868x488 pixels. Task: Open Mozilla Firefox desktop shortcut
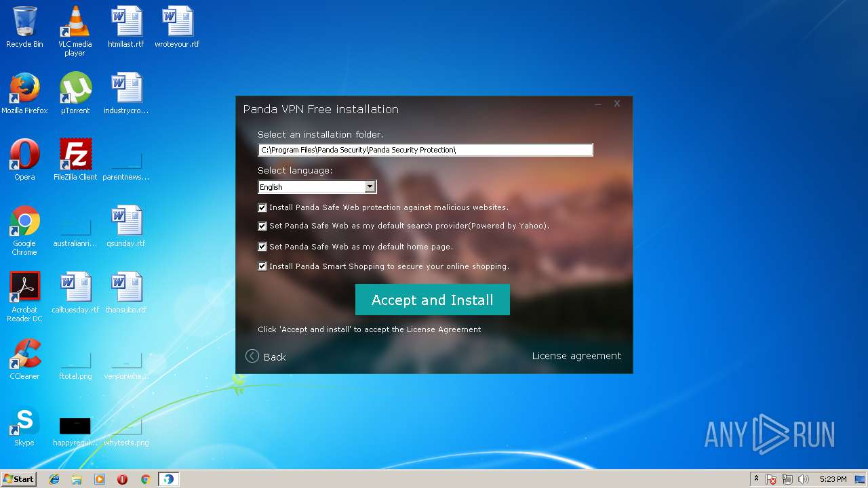click(24, 94)
